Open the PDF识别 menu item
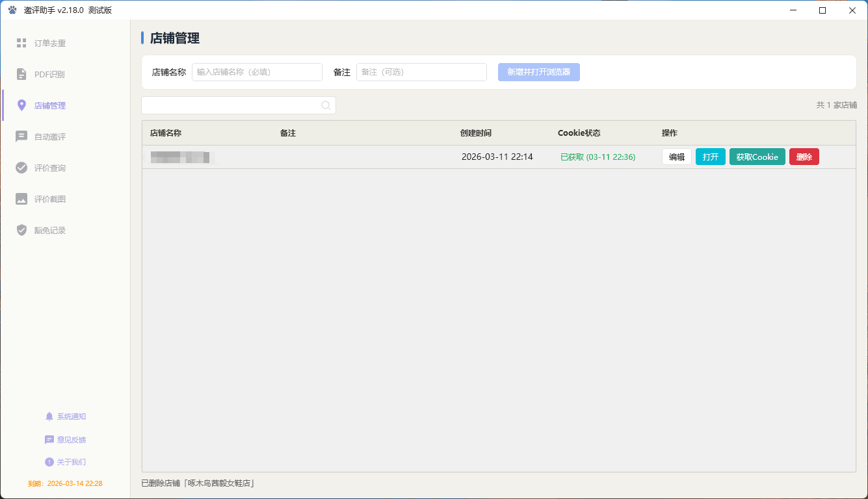The image size is (868, 499). coord(66,74)
